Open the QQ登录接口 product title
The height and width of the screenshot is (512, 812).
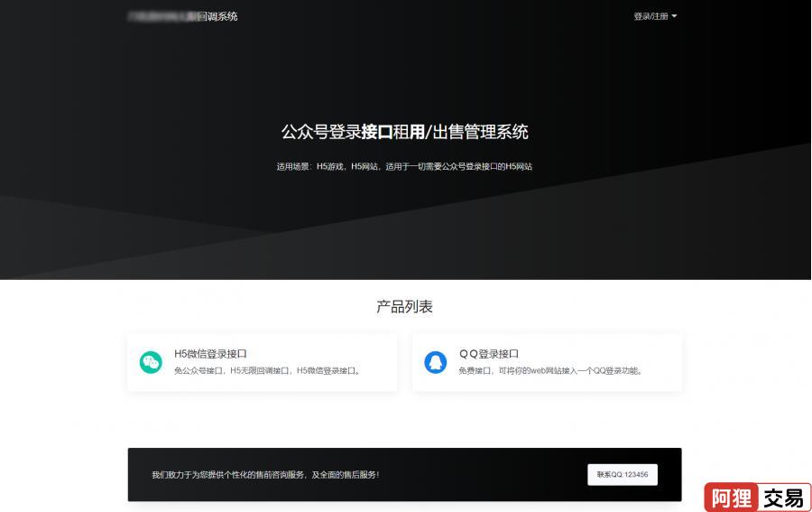click(489, 354)
